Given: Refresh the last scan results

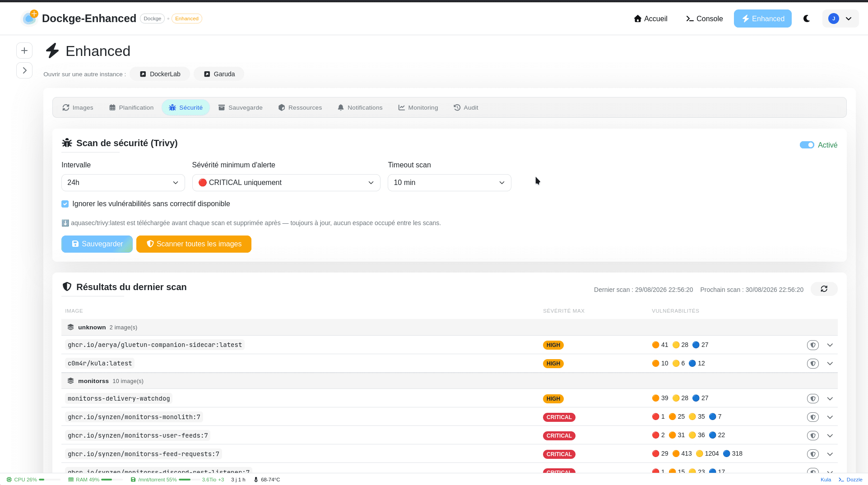Looking at the screenshot, I should (x=824, y=289).
